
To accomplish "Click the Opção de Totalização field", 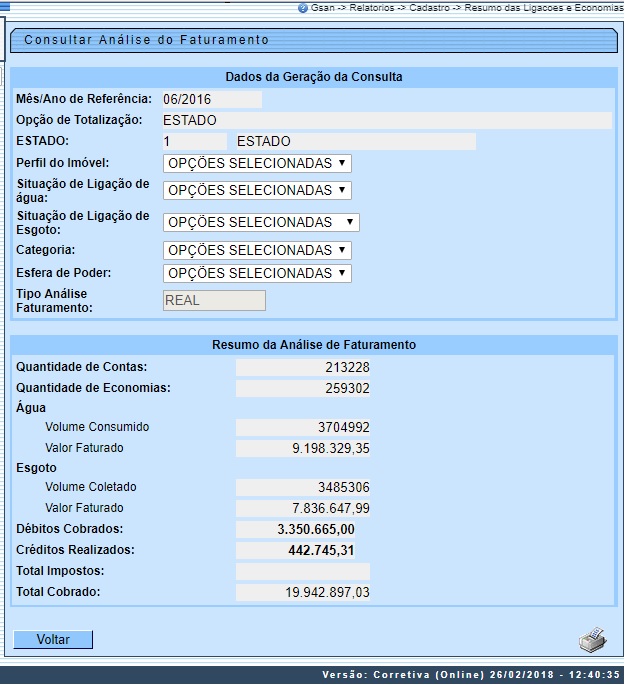I will [x=386, y=120].
